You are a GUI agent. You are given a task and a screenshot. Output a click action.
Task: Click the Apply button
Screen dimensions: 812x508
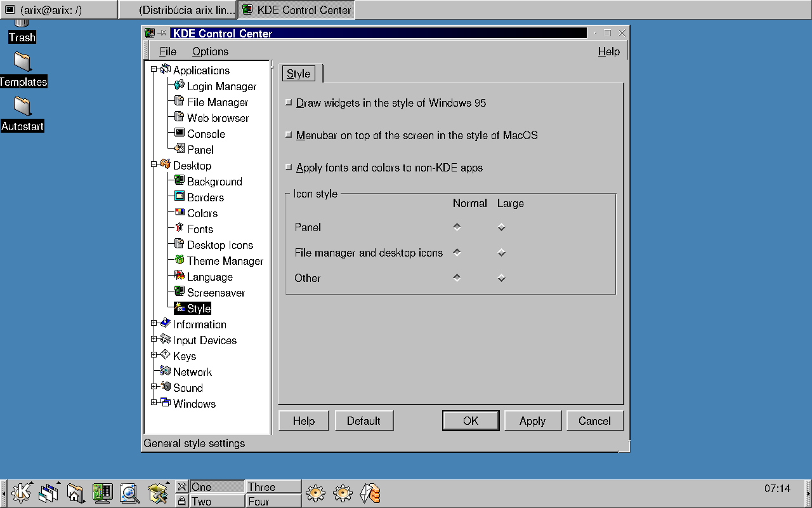point(532,420)
